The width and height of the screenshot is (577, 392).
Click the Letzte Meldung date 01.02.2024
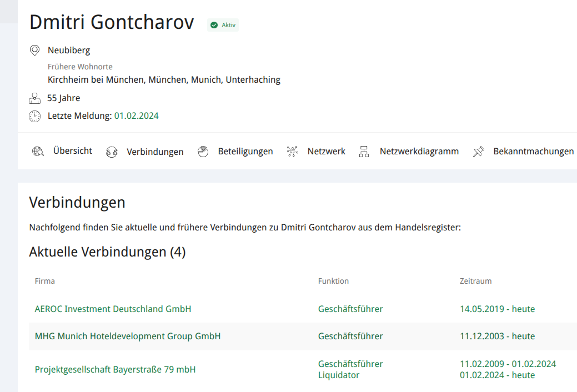pos(136,116)
